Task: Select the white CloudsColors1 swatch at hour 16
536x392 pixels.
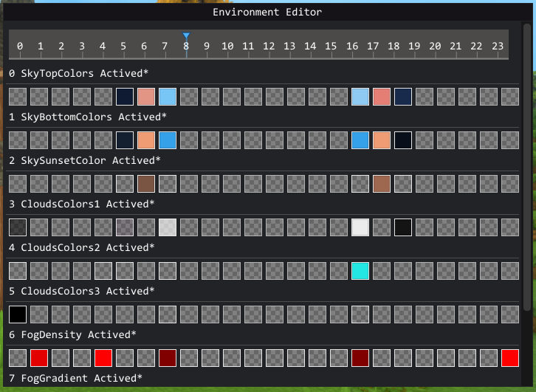Action: [x=360, y=227]
